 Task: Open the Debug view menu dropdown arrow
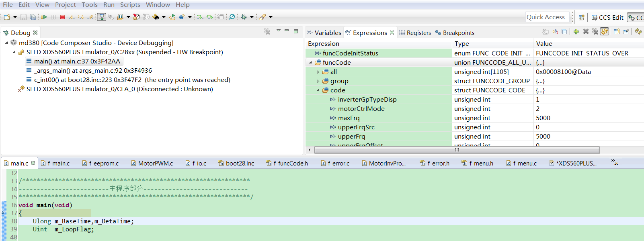point(278,31)
